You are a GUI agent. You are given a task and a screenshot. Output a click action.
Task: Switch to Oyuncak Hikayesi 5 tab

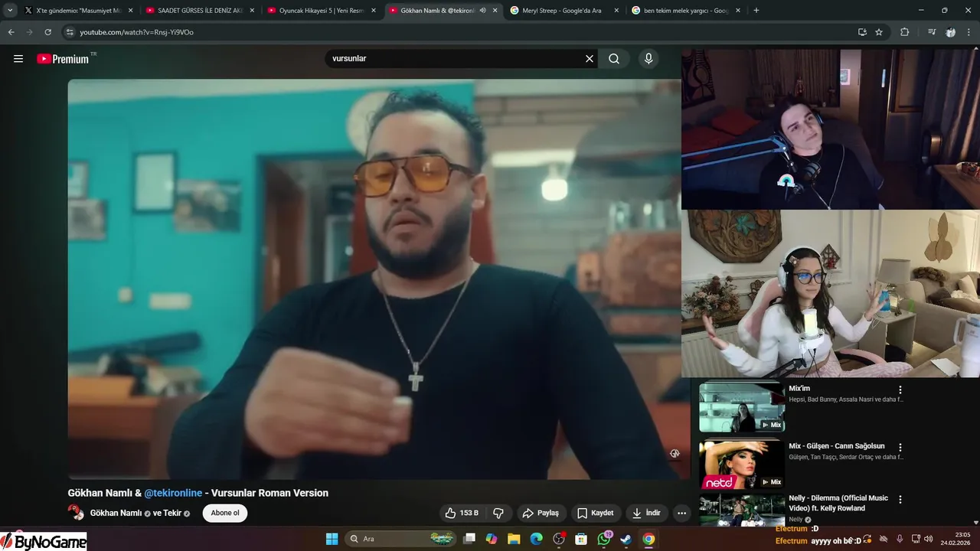(321, 11)
